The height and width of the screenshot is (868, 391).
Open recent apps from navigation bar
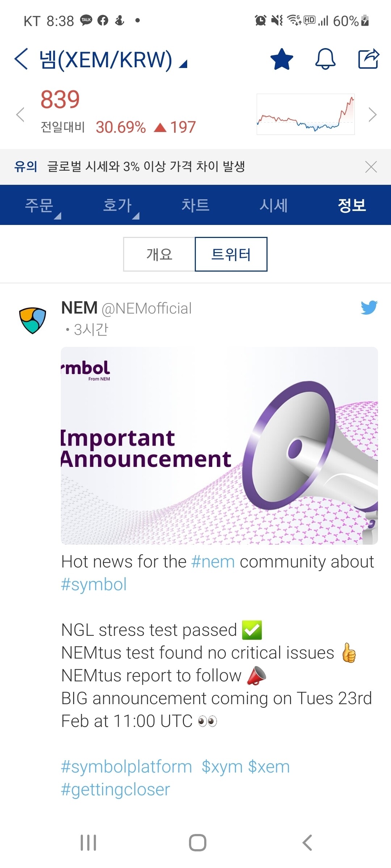tap(88, 842)
